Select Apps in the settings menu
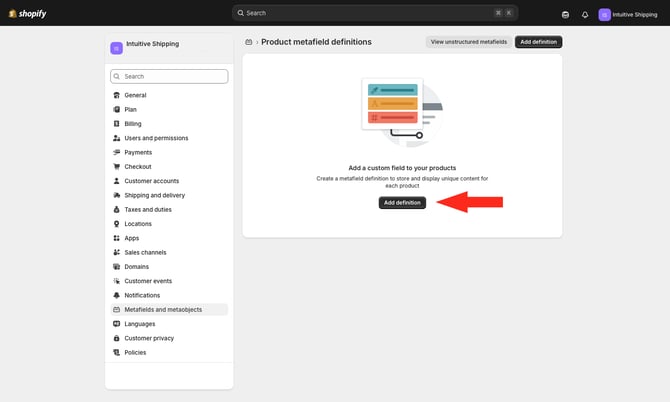 (169, 238)
